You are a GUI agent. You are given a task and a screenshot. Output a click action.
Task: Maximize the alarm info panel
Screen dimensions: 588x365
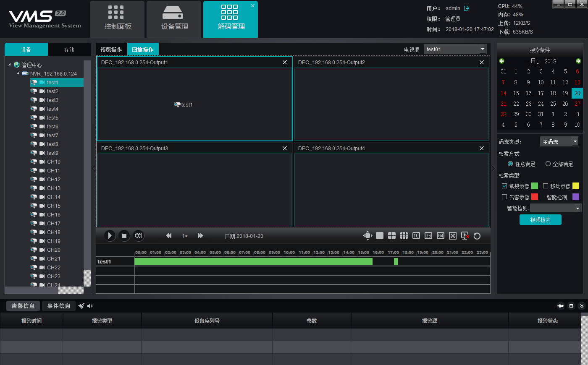pyautogui.click(x=571, y=306)
